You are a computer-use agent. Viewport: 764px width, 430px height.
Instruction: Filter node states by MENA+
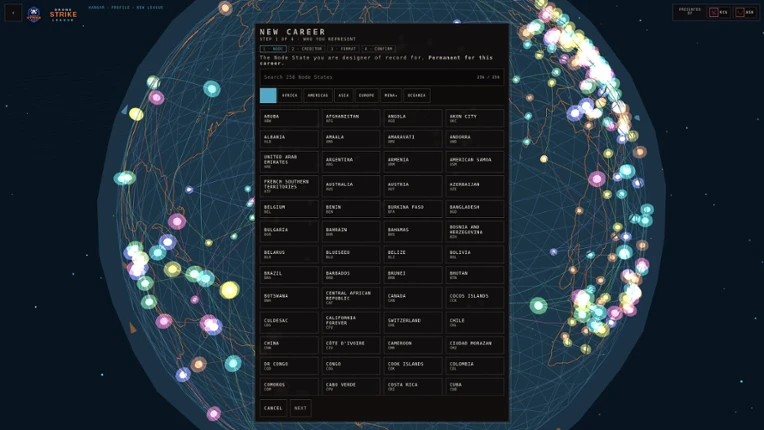click(x=391, y=95)
